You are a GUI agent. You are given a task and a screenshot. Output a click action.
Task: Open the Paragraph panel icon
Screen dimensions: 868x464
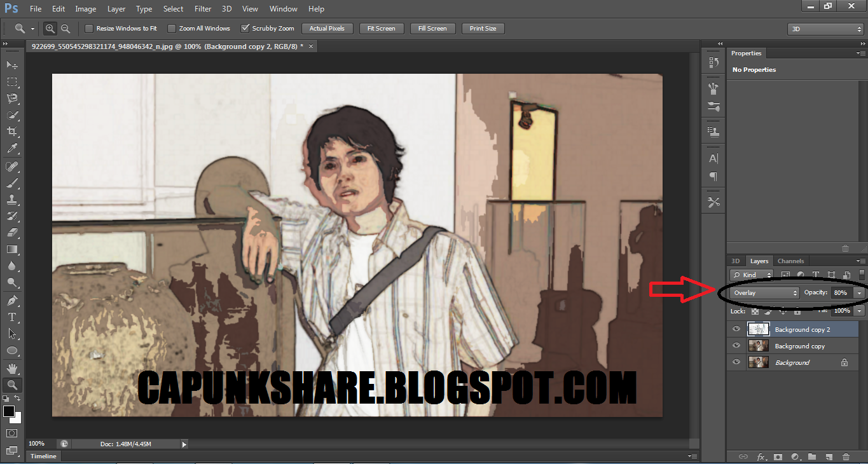coord(713,176)
